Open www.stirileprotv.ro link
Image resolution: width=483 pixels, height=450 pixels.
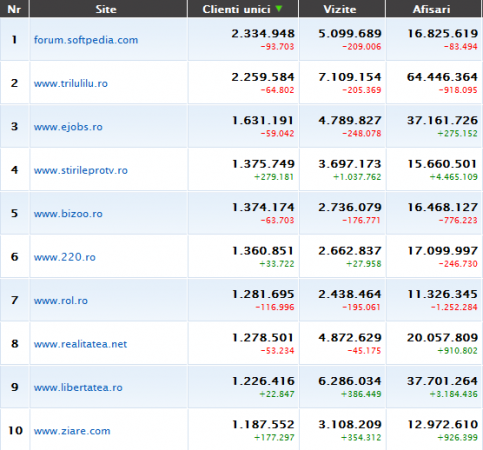tap(81, 170)
